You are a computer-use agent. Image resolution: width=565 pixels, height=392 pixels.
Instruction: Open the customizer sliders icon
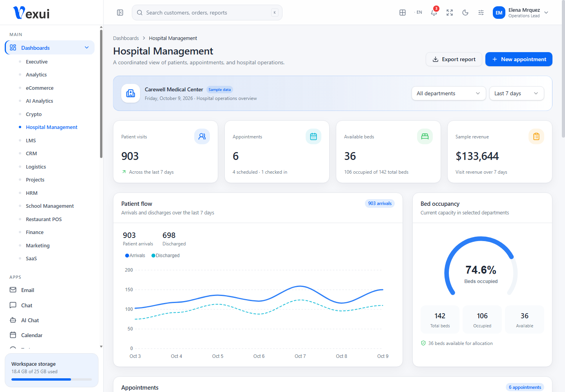point(481,13)
